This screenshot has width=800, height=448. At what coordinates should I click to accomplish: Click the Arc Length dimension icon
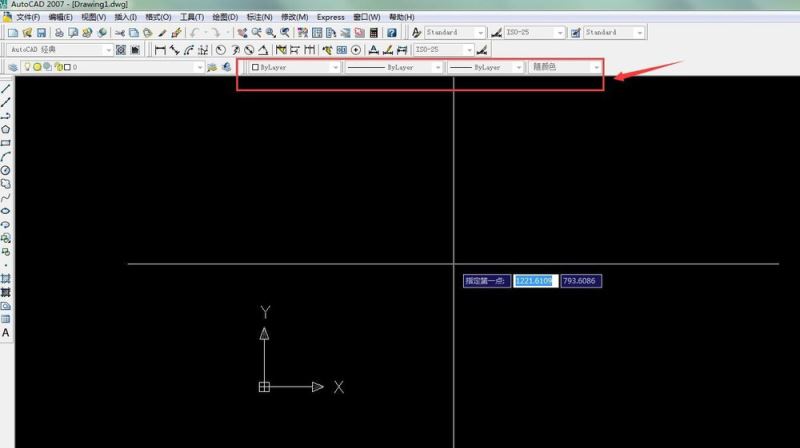pyautogui.click(x=189, y=50)
